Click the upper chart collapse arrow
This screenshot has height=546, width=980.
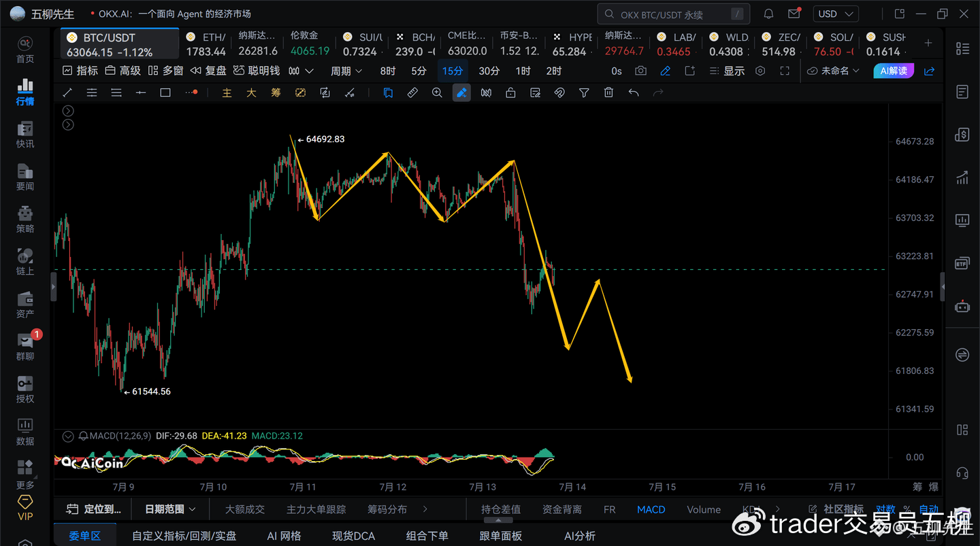pyautogui.click(x=67, y=111)
